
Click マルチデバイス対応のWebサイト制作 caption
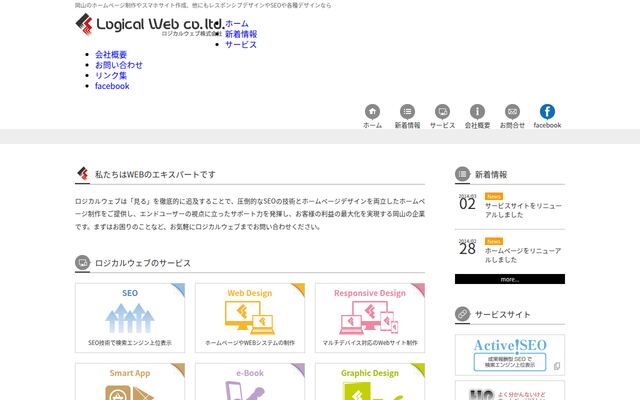coord(370,343)
